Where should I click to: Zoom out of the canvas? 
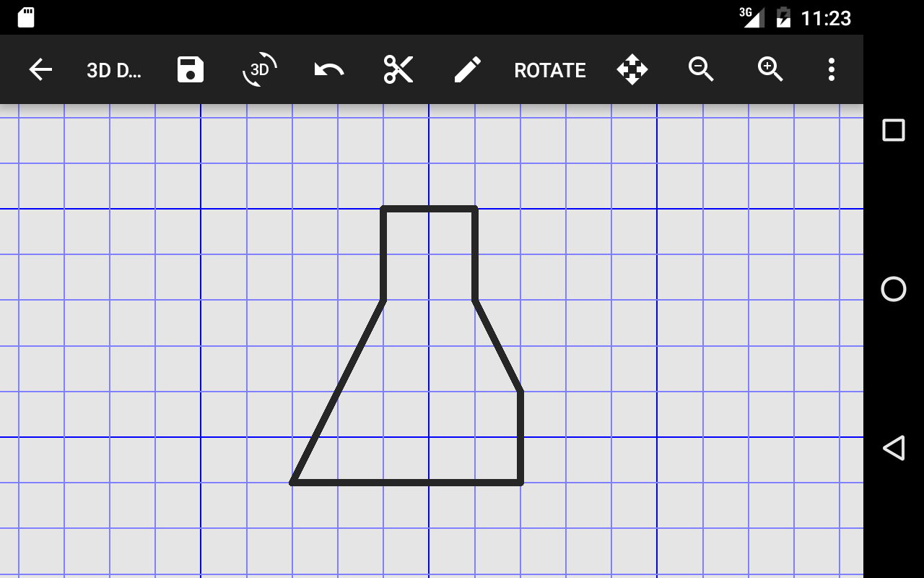[x=702, y=69]
